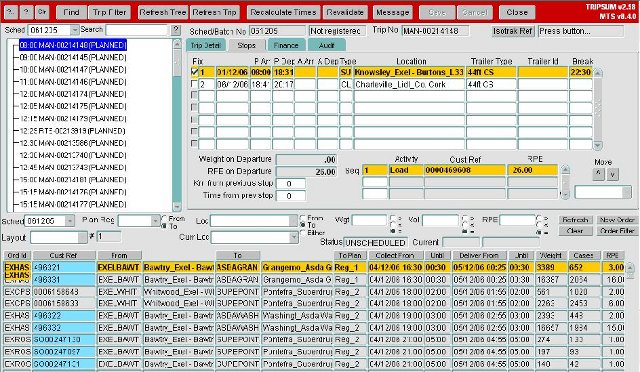The height and width of the screenshot is (372, 640).
Task: Select the Loc 'Either' radio button
Action: point(303,232)
